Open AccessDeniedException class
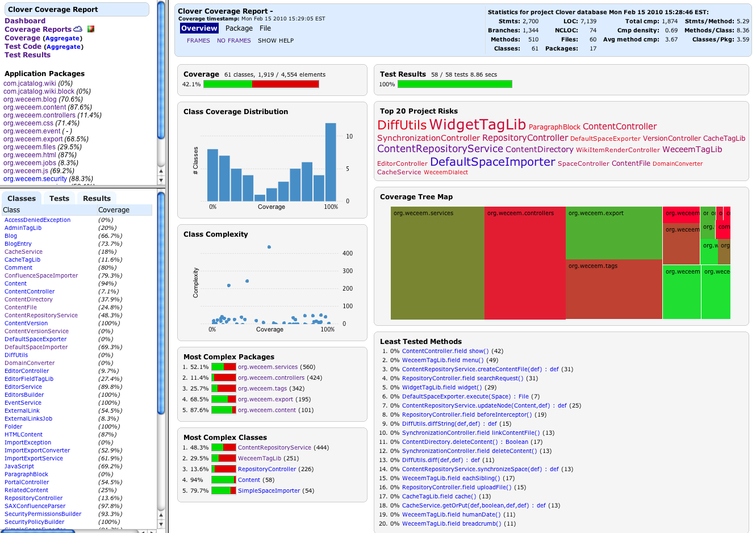This screenshot has width=756, height=533. pyautogui.click(x=37, y=220)
